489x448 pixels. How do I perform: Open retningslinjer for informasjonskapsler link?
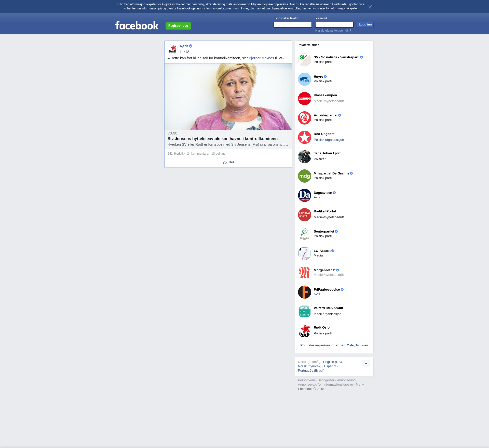[x=333, y=8]
